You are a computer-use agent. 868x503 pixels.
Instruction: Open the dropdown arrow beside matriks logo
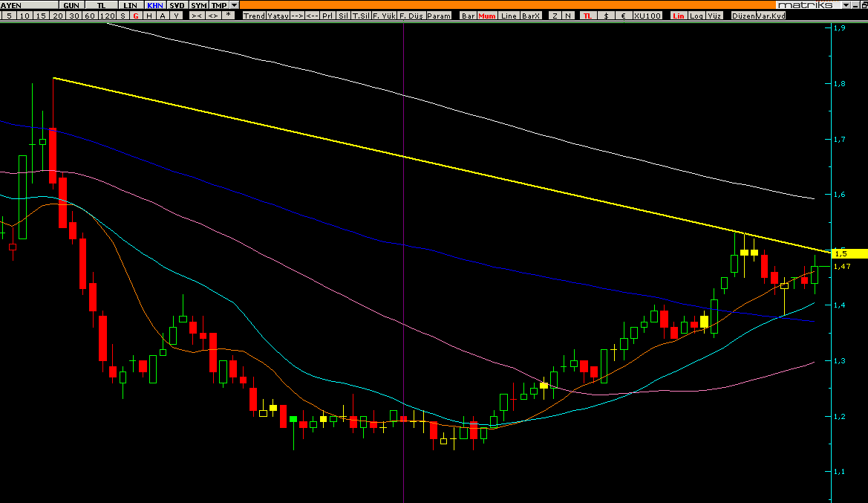[846, 5]
